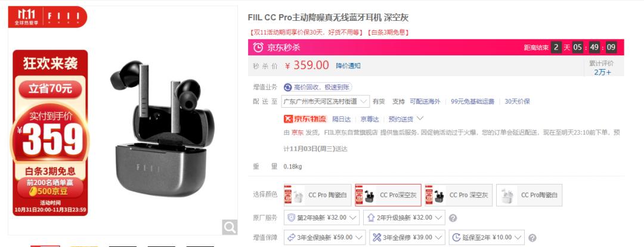Expand the 3年全保换新 ¥59.00 dropdown

(x=324, y=237)
